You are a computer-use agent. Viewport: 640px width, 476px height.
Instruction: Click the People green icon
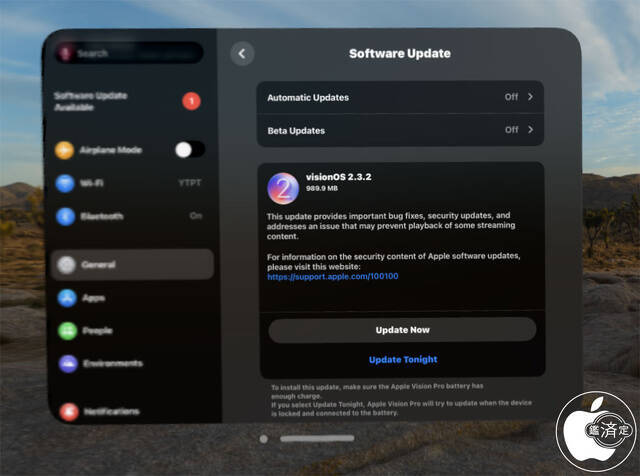(x=67, y=331)
